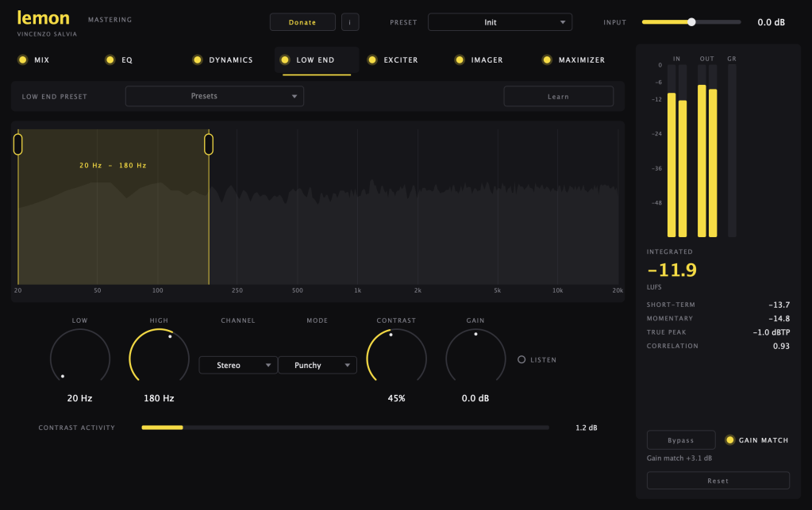Enable the Listen radio button
This screenshot has height=510, width=812.
point(521,359)
